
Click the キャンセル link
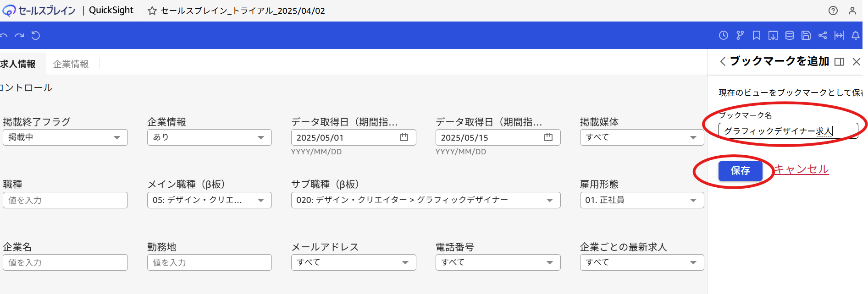pyautogui.click(x=802, y=169)
